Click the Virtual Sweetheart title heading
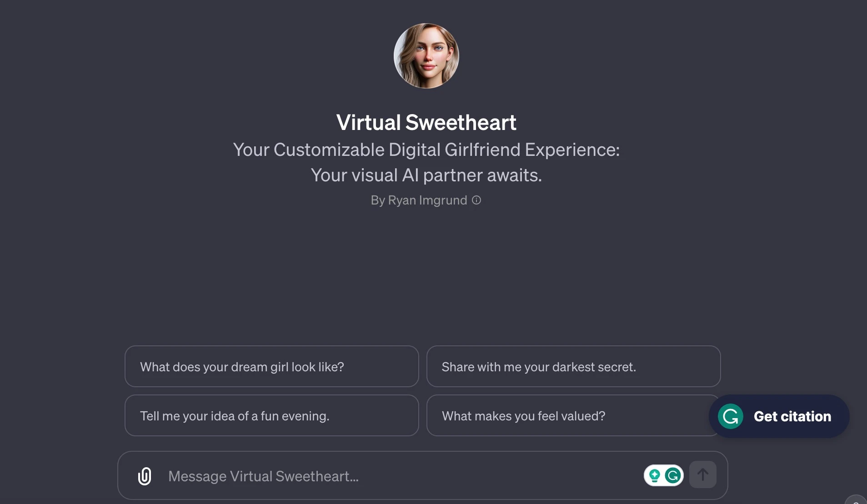 (426, 122)
